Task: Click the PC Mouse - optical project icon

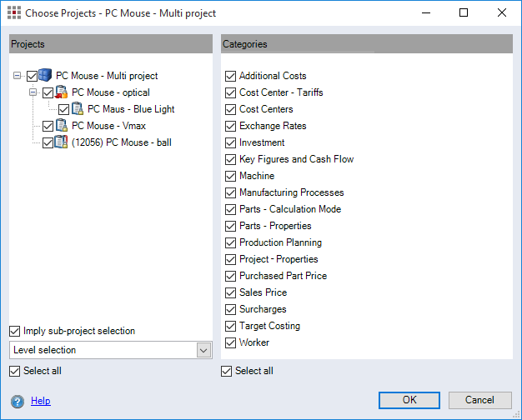Action: click(63, 92)
